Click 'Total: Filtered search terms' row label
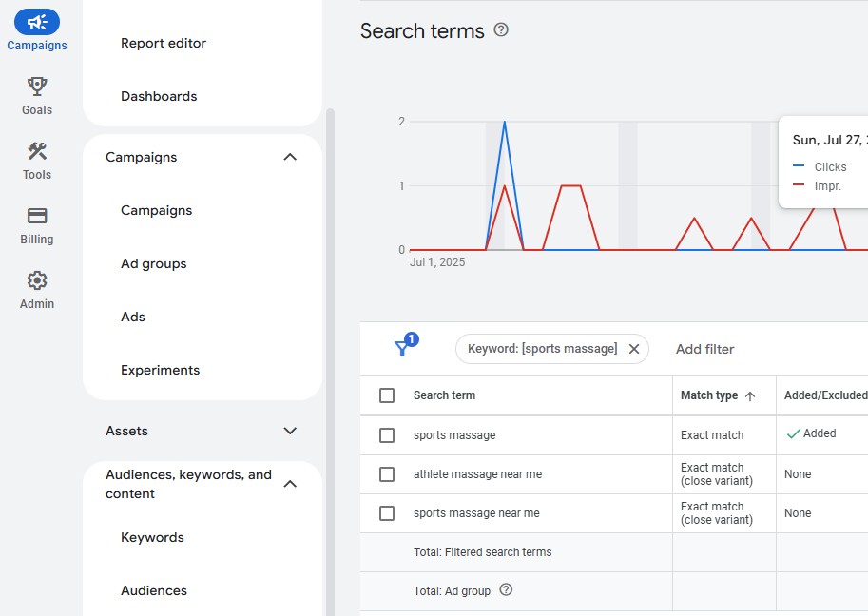Image resolution: width=868 pixels, height=616 pixels. [483, 551]
